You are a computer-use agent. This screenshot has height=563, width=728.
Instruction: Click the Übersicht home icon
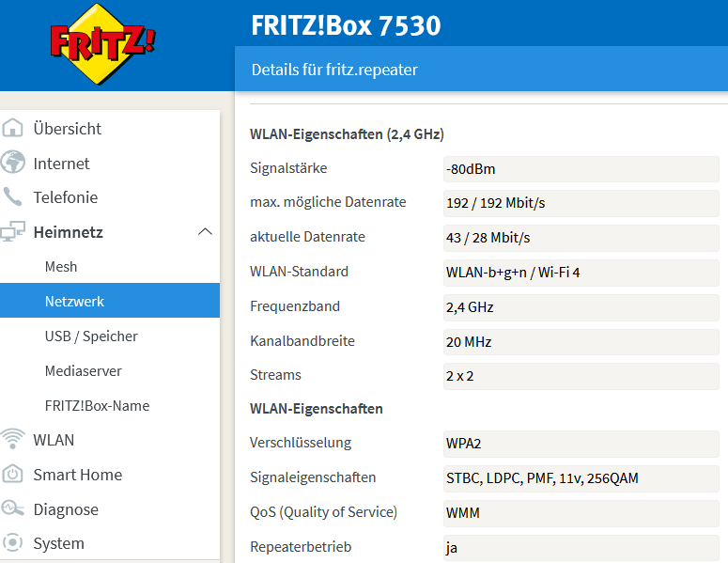12,128
